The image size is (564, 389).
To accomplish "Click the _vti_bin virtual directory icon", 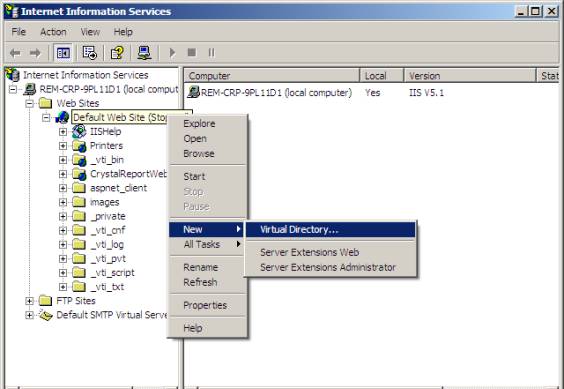I will [x=79, y=160].
